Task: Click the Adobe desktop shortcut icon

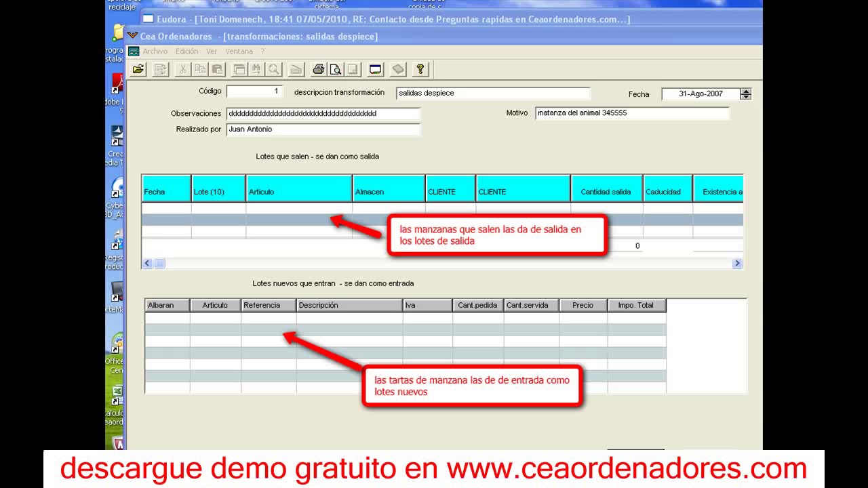Action: 117,84
